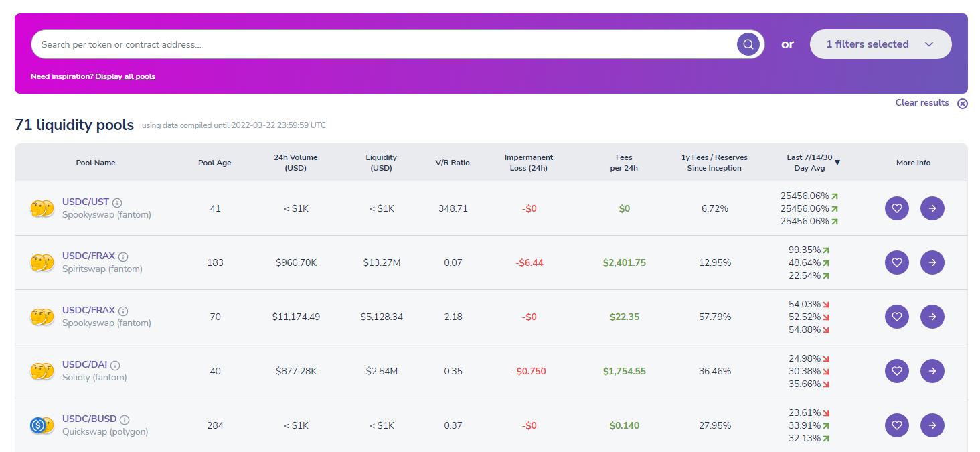The image size is (980, 452).
Task: Sort by Fees per 24h header
Action: [625, 163]
